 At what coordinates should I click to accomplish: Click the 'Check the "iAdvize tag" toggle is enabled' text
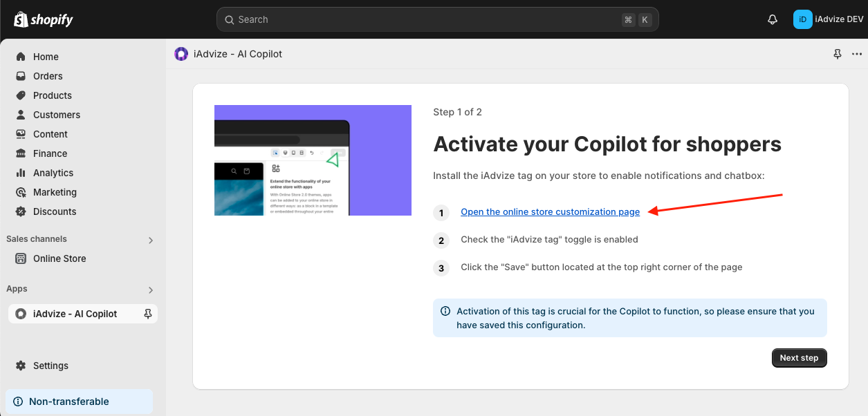[549, 240]
